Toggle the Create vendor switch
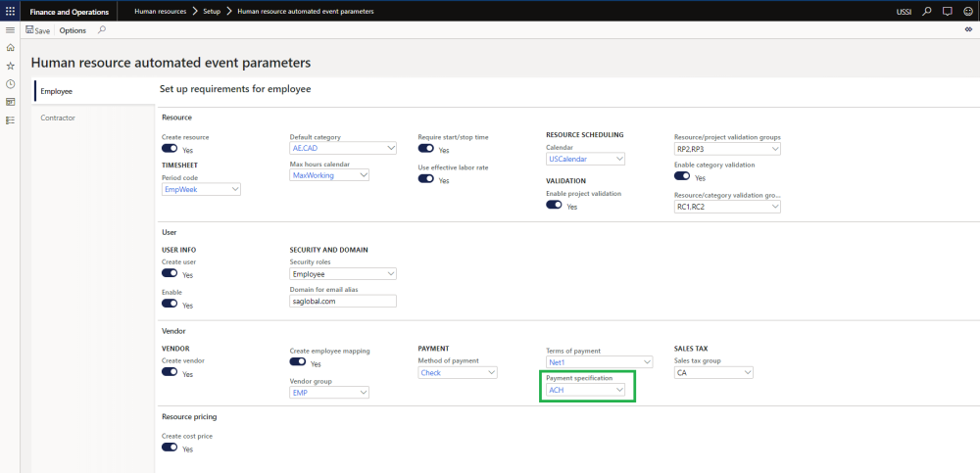 tap(170, 373)
